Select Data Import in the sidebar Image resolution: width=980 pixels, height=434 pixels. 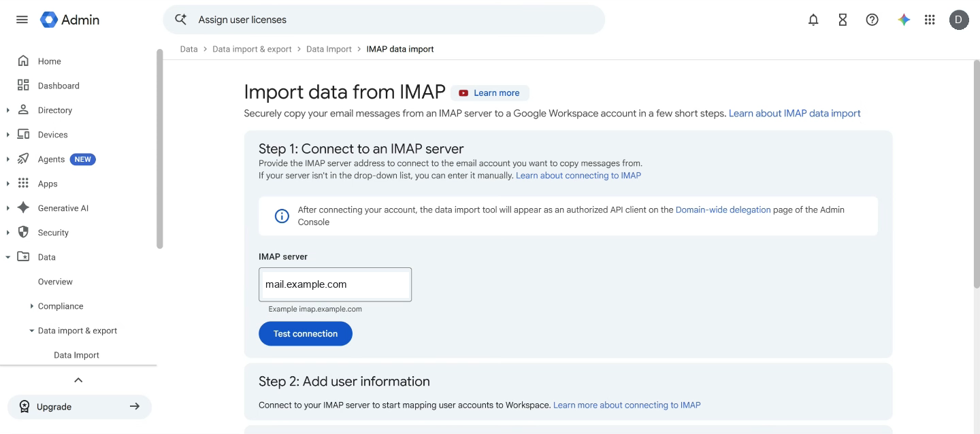click(x=76, y=355)
